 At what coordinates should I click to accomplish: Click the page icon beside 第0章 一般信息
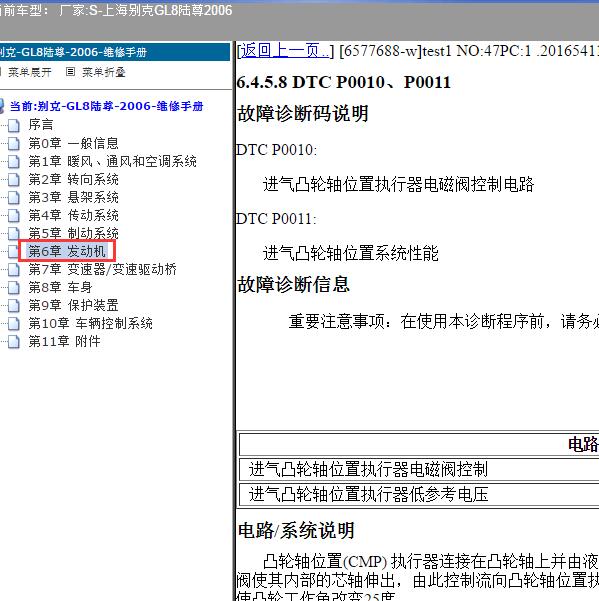(14, 143)
